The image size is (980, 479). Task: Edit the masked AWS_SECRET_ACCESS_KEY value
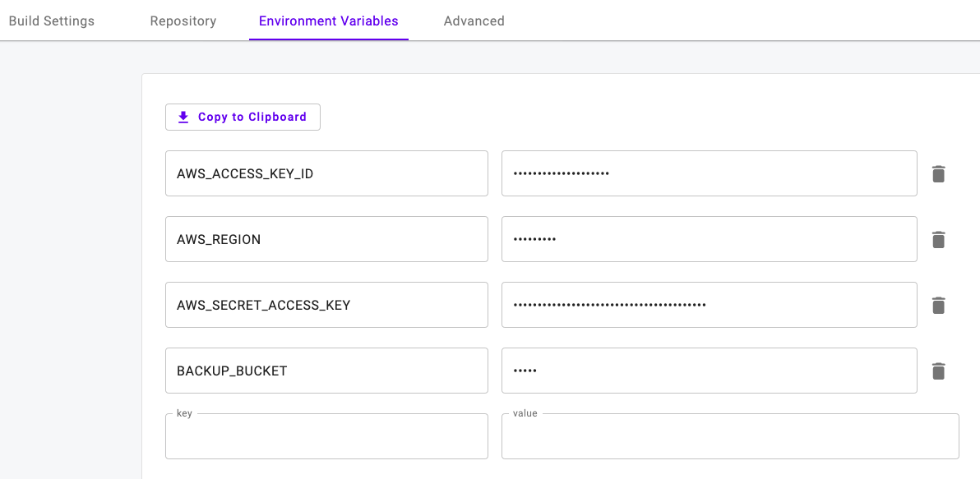tap(709, 305)
